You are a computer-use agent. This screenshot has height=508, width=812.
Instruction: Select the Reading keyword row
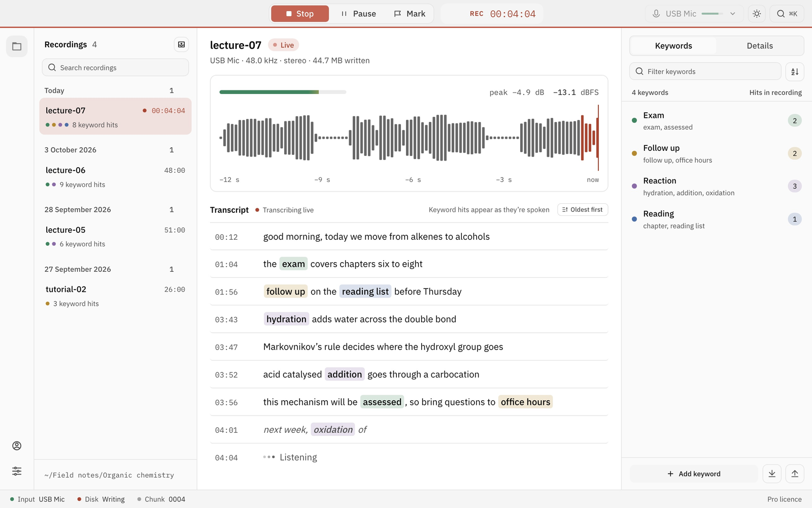tap(717, 219)
